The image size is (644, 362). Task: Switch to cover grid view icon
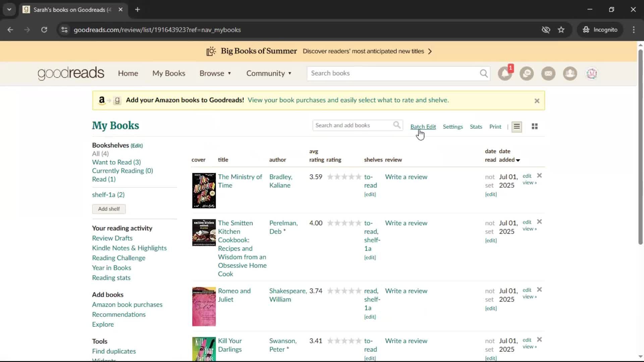pyautogui.click(x=535, y=126)
